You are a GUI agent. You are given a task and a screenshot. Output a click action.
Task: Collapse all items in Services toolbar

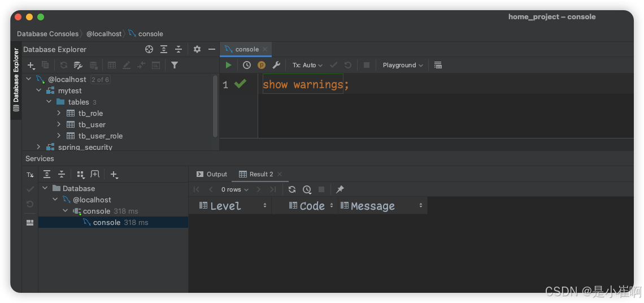62,174
